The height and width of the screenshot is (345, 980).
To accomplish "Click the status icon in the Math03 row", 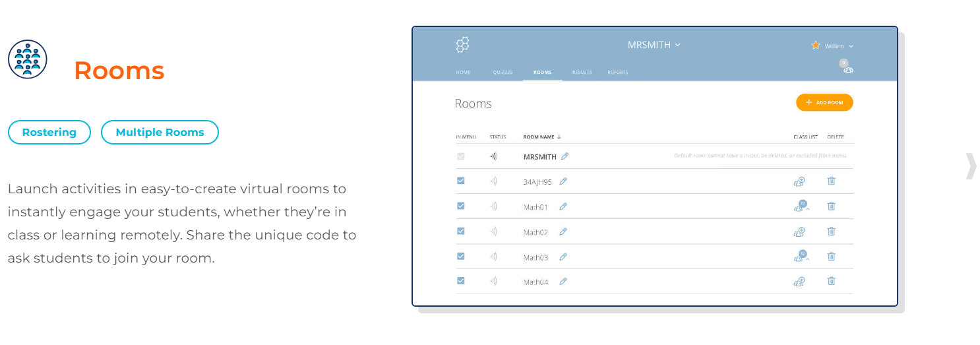I will (x=493, y=257).
